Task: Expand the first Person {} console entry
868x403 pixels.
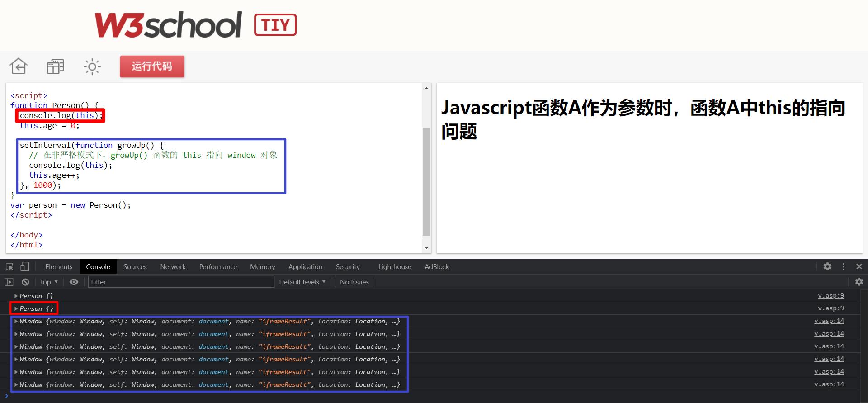Action: click(x=16, y=296)
